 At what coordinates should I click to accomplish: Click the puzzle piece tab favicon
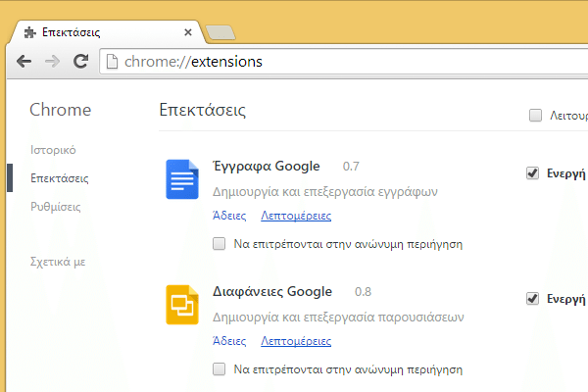click(30, 32)
